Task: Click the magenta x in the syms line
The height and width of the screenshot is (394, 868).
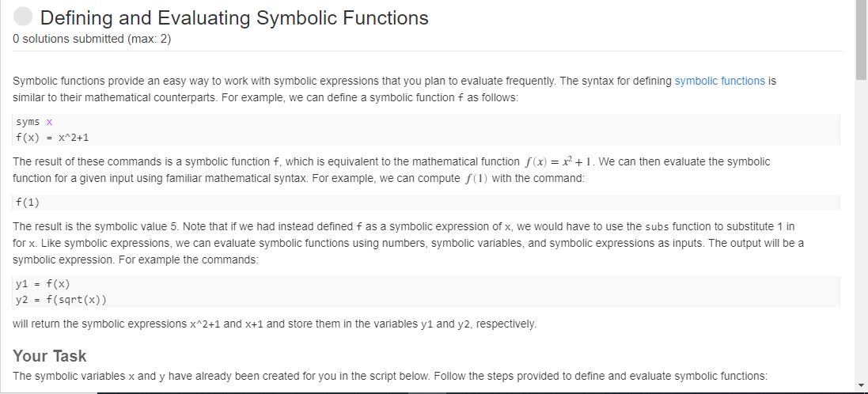Action: pyautogui.click(x=49, y=122)
